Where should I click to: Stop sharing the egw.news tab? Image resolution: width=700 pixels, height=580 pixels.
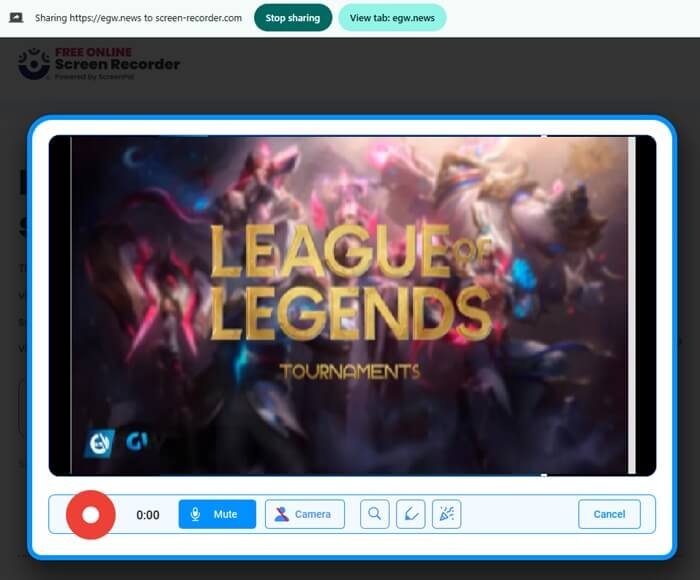click(293, 18)
